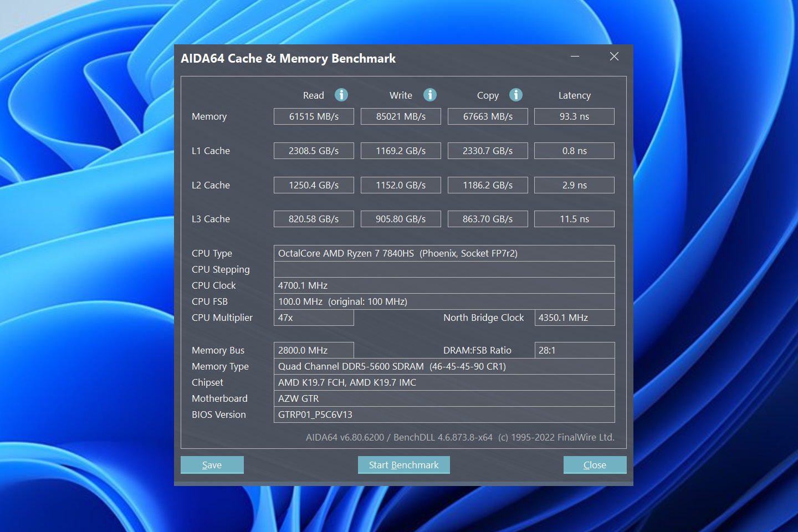Click the empty CPU Stepping field
Viewport: 798px width, 532px height.
(x=444, y=269)
